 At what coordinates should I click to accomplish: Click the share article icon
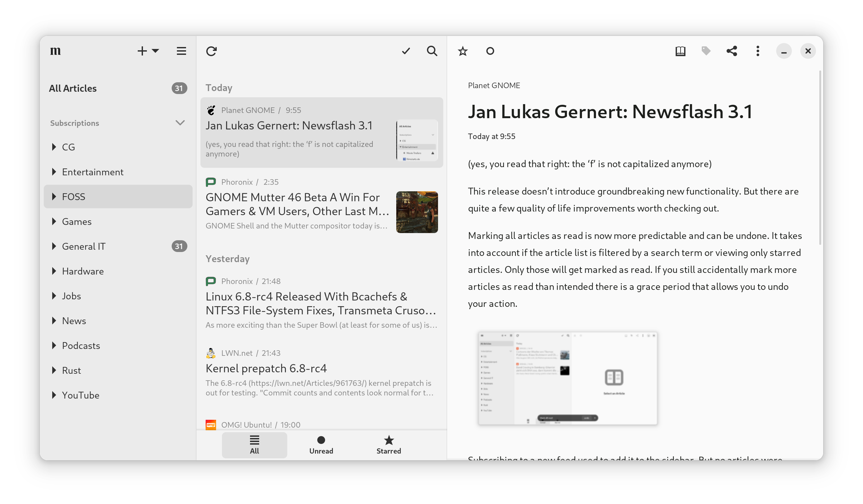click(731, 51)
